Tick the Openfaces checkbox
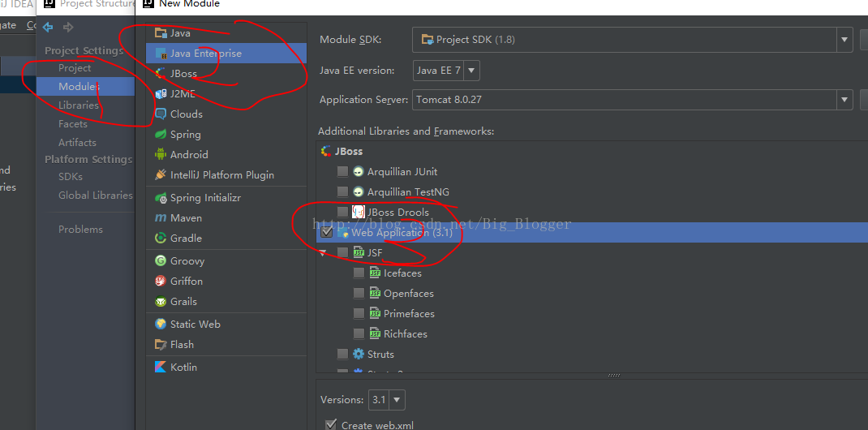The image size is (868, 430). coord(359,294)
